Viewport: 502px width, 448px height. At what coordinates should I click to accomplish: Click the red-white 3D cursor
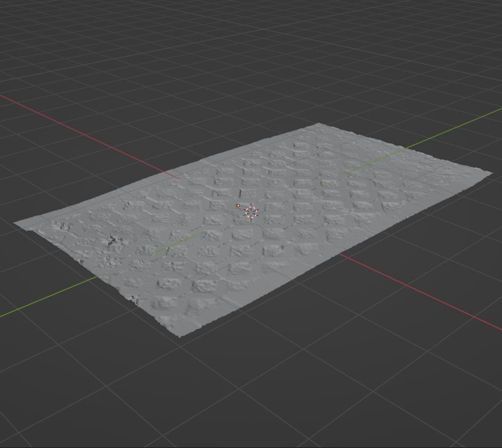click(x=252, y=212)
